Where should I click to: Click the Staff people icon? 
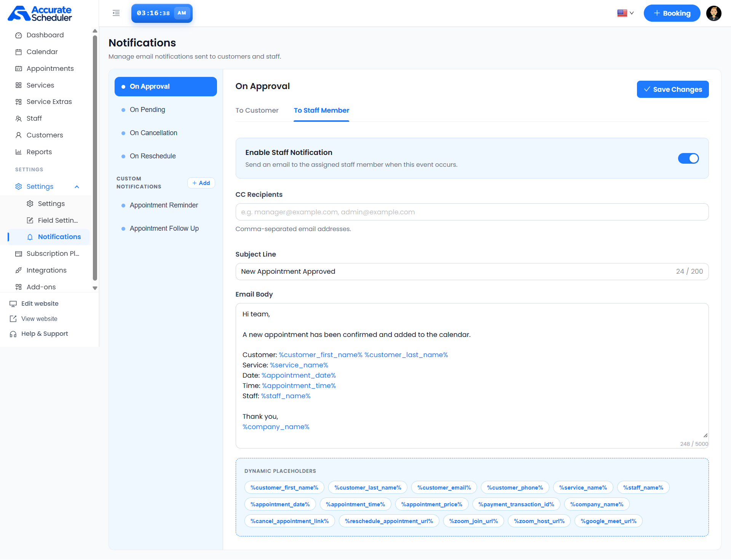(18, 119)
